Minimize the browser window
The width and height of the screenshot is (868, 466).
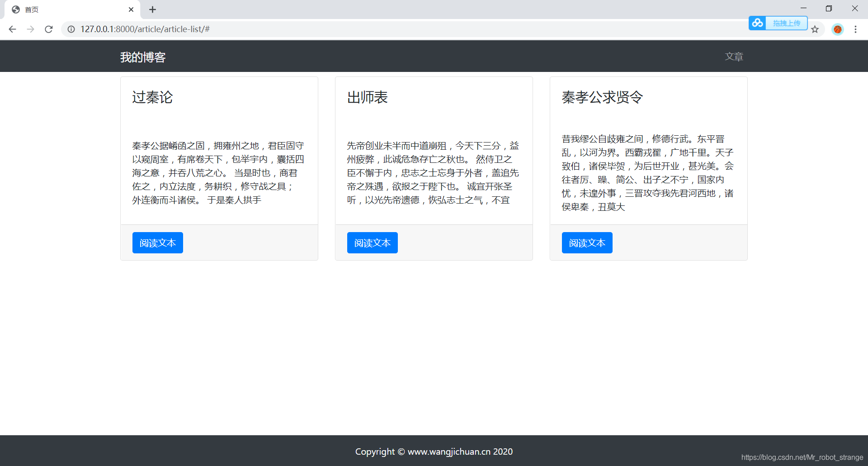[x=803, y=9]
